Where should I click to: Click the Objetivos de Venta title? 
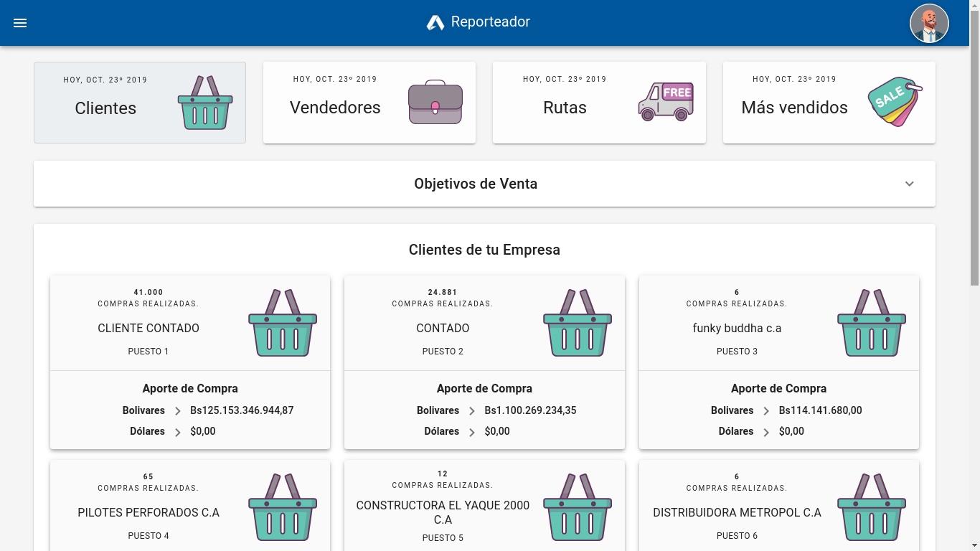476,184
